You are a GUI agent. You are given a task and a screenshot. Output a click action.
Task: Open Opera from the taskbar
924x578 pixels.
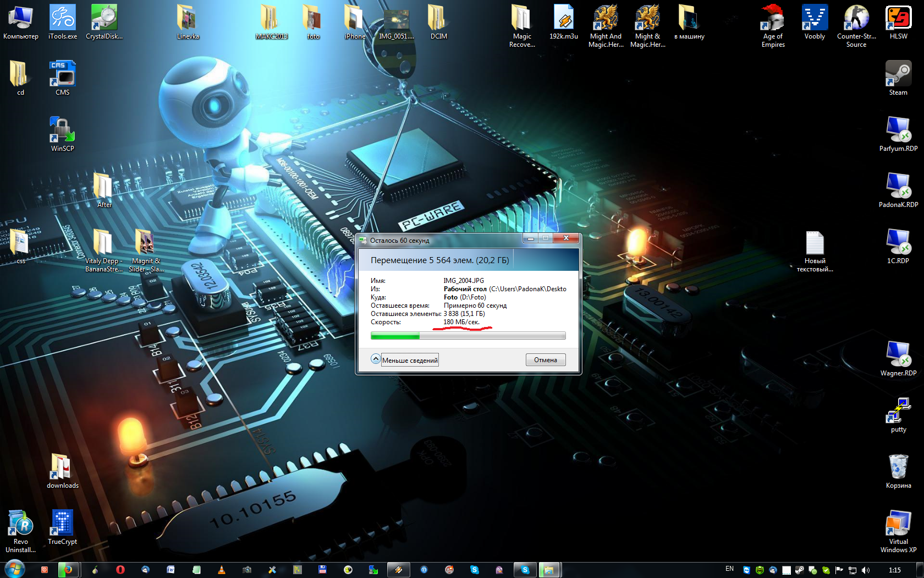(120, 570)
